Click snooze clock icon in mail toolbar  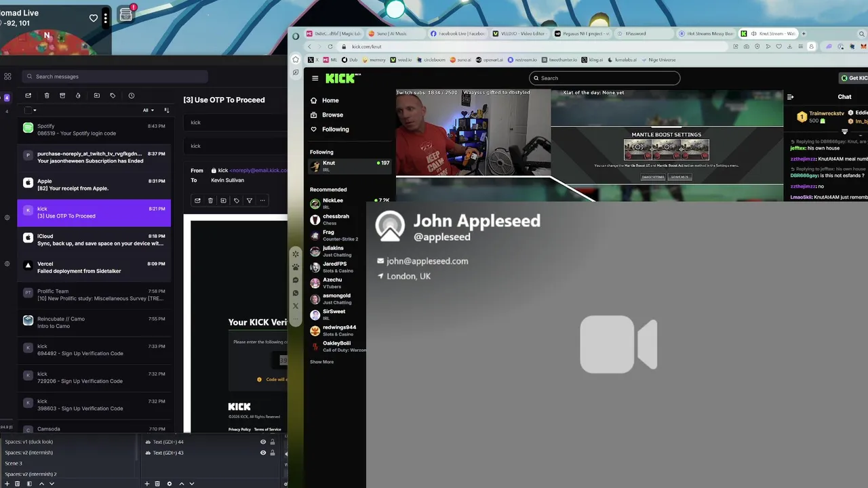(x=132, y=96)
